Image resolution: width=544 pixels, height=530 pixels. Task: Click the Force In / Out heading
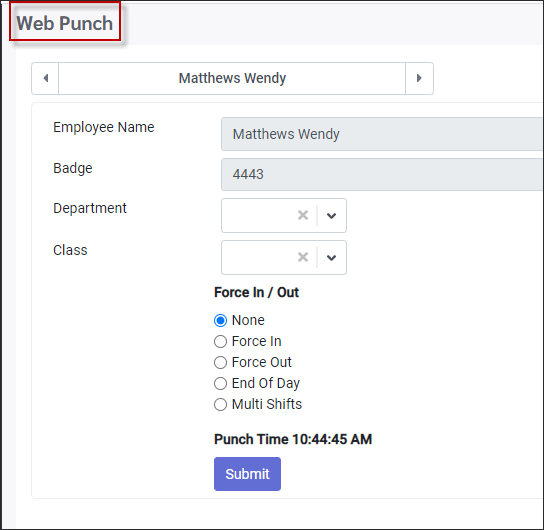[x=256, y=292]
